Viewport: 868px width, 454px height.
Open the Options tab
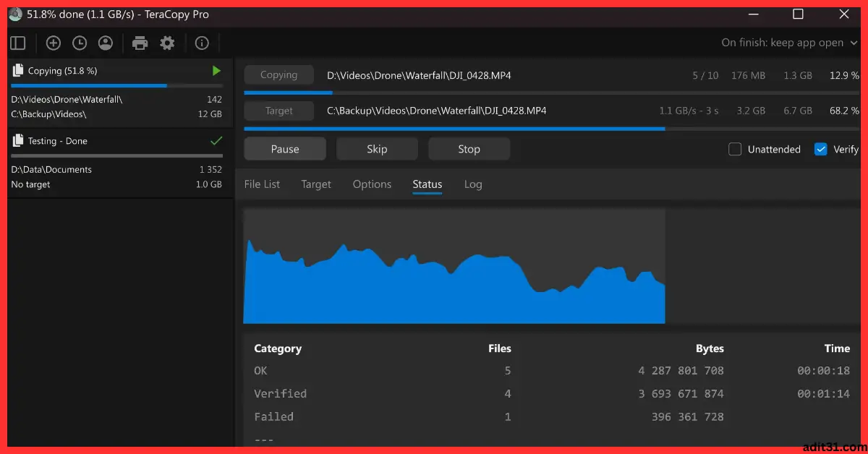(372, 184)
